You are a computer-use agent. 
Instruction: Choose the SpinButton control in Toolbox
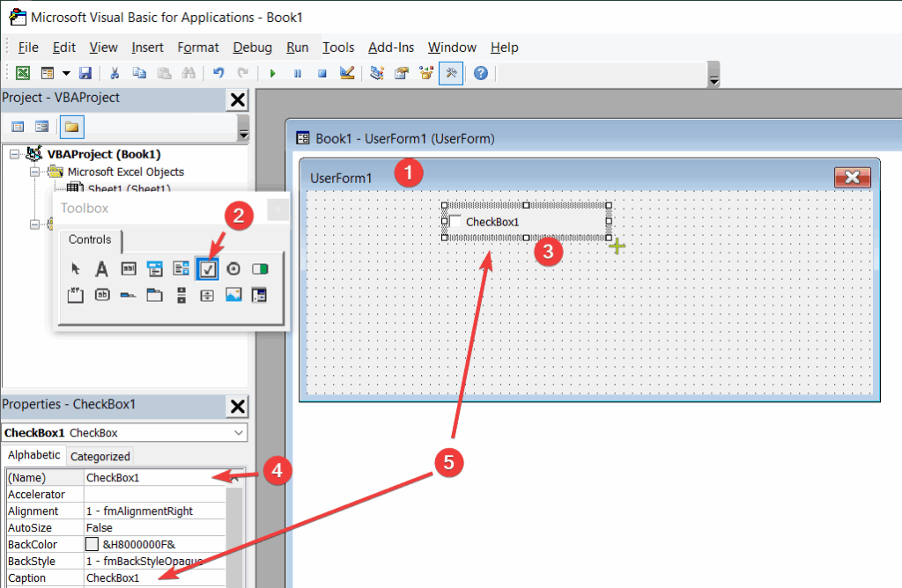[207, 295]
